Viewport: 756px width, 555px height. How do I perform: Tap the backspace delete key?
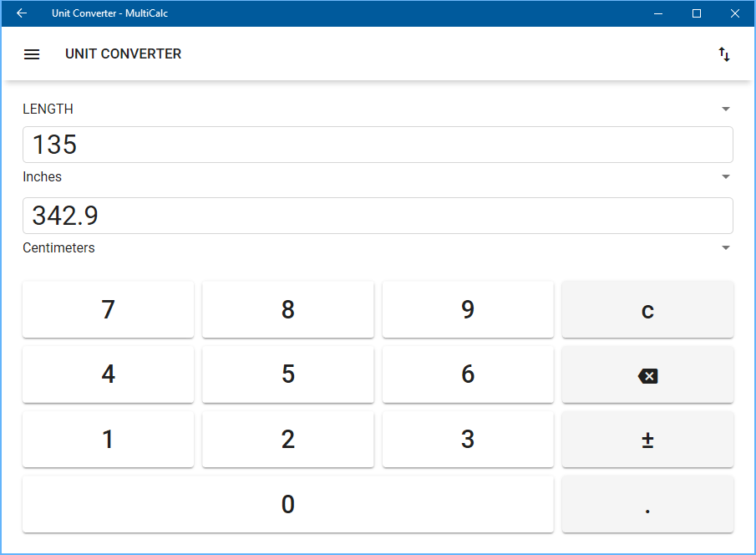(x=647, y=374)
